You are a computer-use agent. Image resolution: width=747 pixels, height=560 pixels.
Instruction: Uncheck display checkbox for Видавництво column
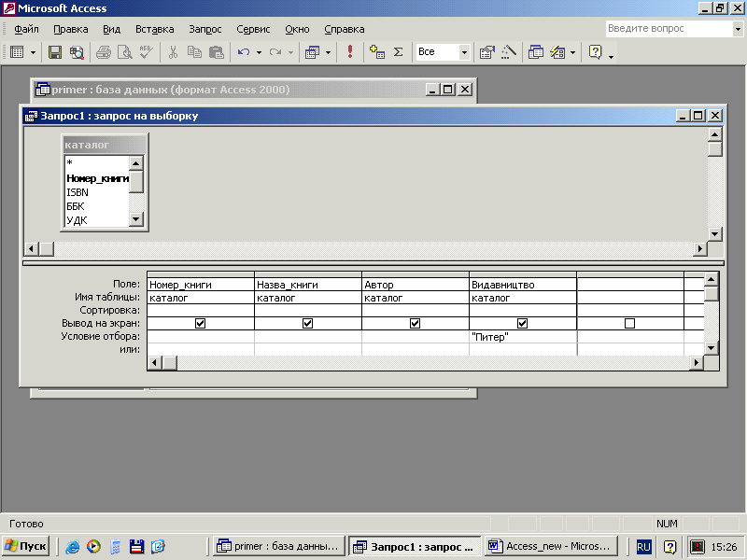(x=522, y=323)
